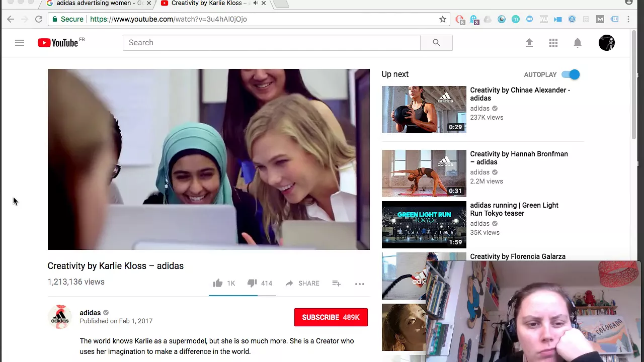644x362 pixels.
Task: Click the '237K views' text
Action: 487,118
